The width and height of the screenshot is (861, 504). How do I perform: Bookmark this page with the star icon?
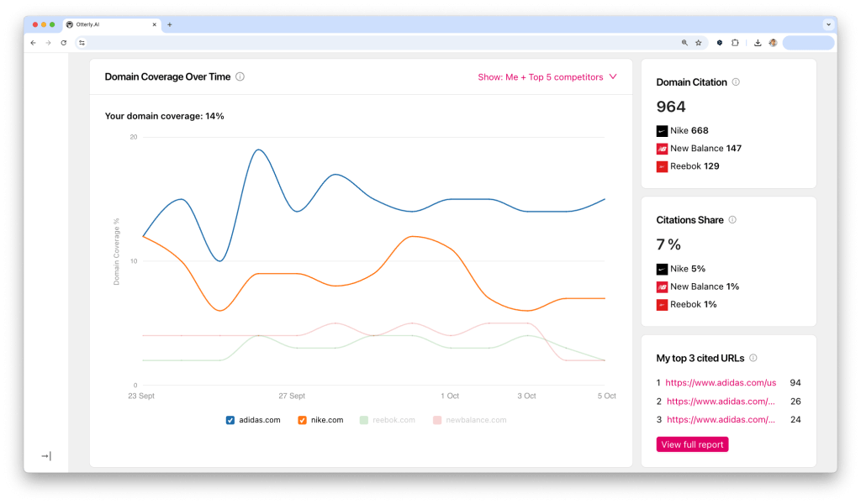click(699, 43)
